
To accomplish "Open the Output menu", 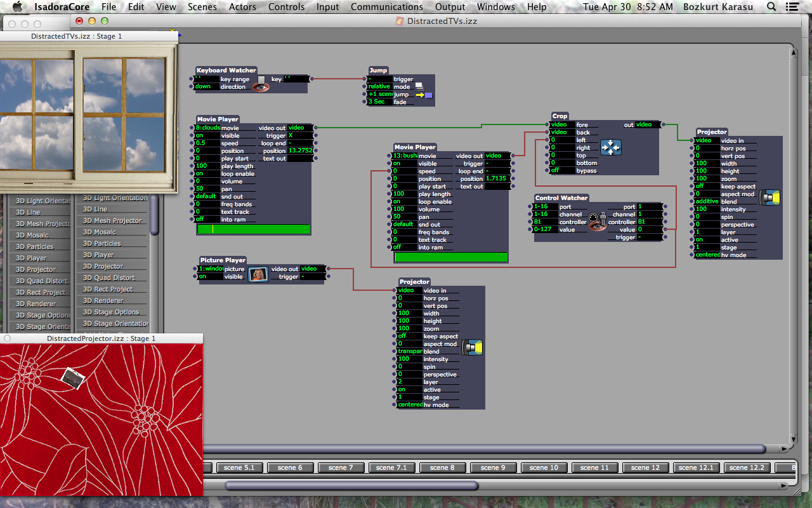I will point(450,7).
